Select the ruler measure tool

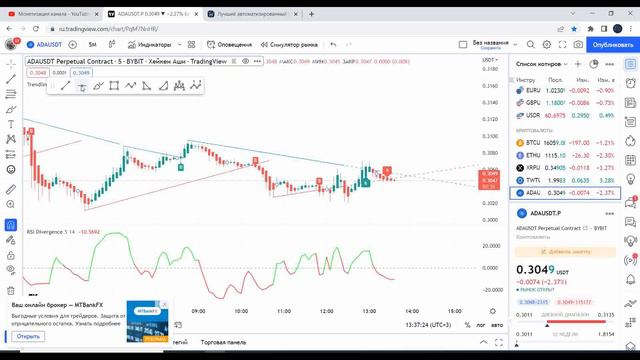[11, 189]
